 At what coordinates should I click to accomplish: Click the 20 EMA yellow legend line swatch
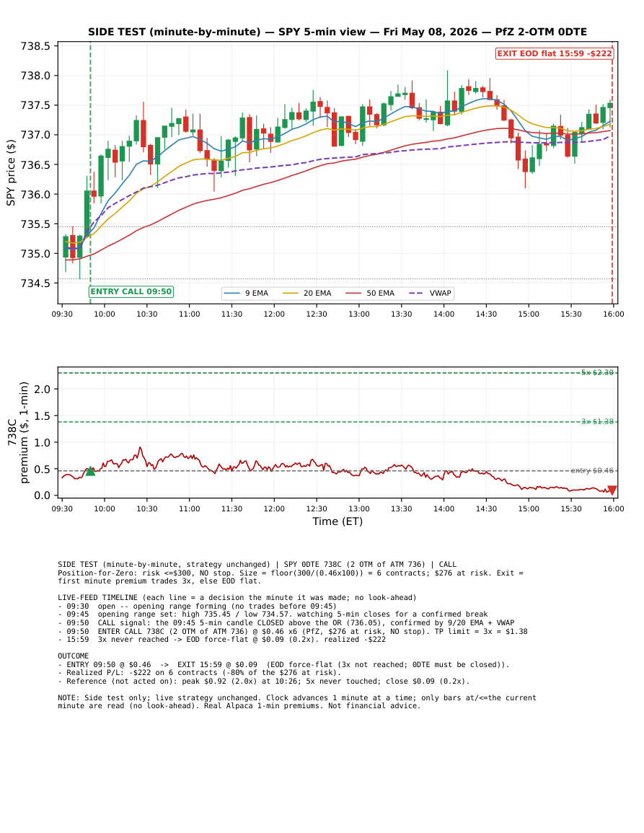pos(291,294)
